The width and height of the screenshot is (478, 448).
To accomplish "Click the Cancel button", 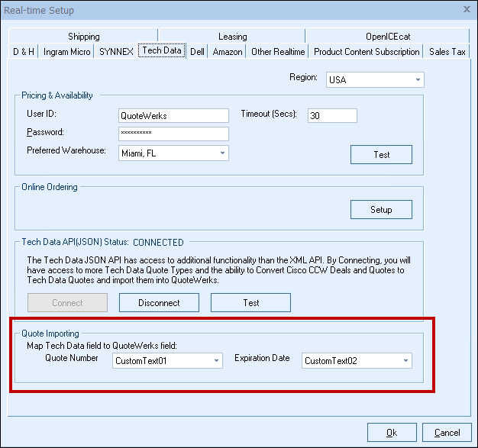I will coord(447,432).
